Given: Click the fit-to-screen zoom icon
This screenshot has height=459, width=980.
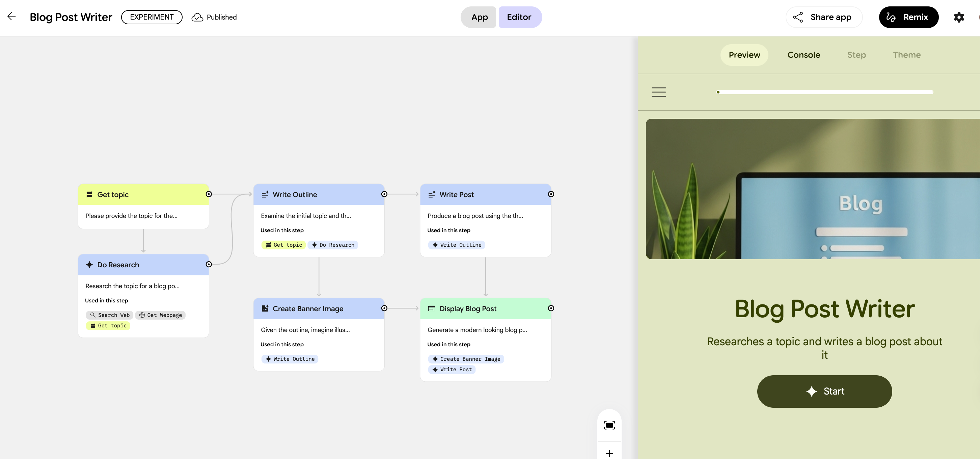Looking at the screenshot, I should tap(609, 425).
